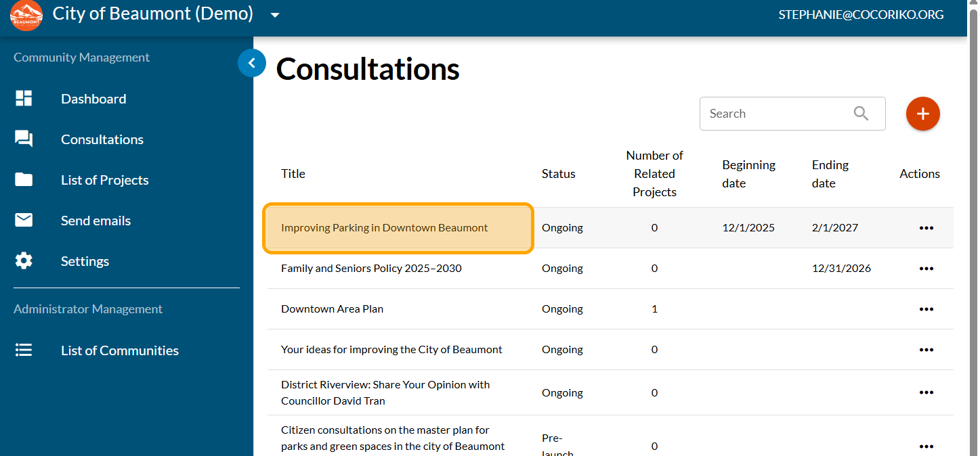This screenshot has height=456, width=980.
Task: Click the Dashboard grid icon
Action: tap(24, 99)
